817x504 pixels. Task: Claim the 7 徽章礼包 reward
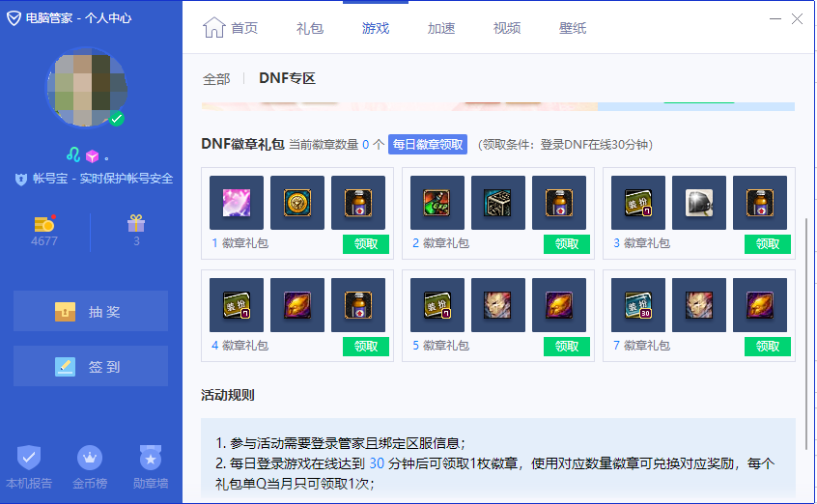(768, 346)
